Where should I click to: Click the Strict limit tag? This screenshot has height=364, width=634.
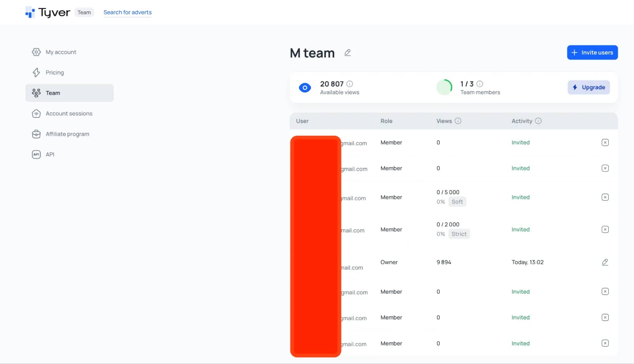tap(459, 234)
